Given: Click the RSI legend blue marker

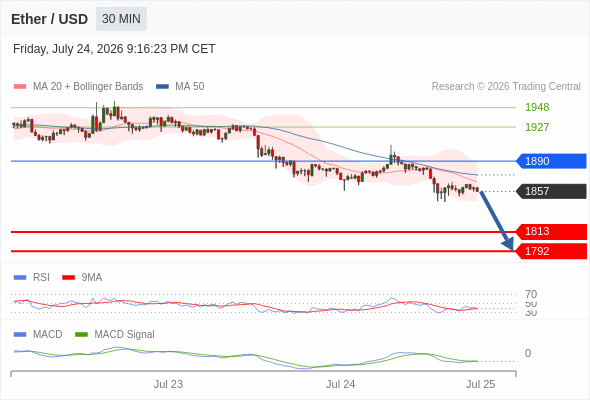Looking at the screenshot, I should [20, 278].
